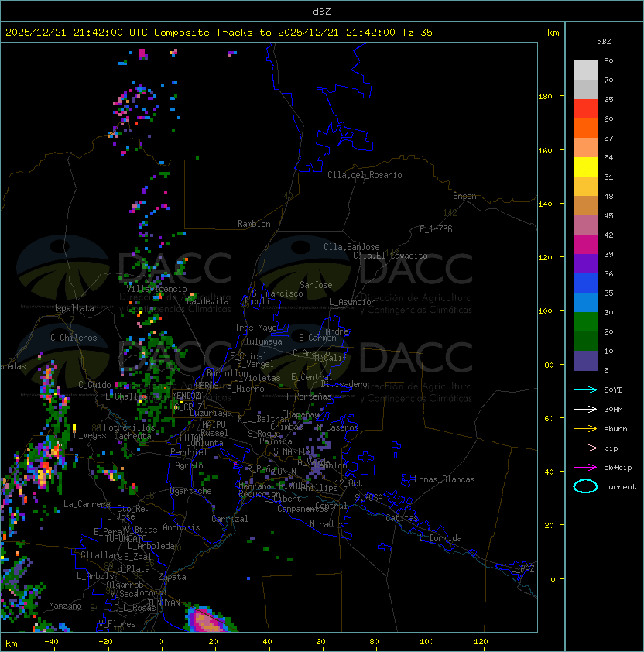
Task: Click the cyan ellipse 'current' legend icon
Action: (x=585, y=486)
